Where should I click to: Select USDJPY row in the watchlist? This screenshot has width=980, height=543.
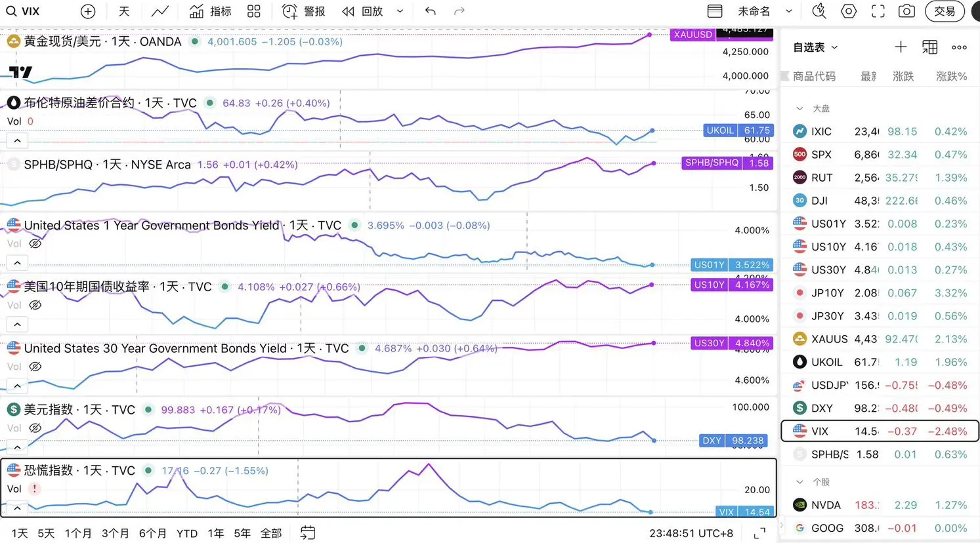(x=880, y=385)
